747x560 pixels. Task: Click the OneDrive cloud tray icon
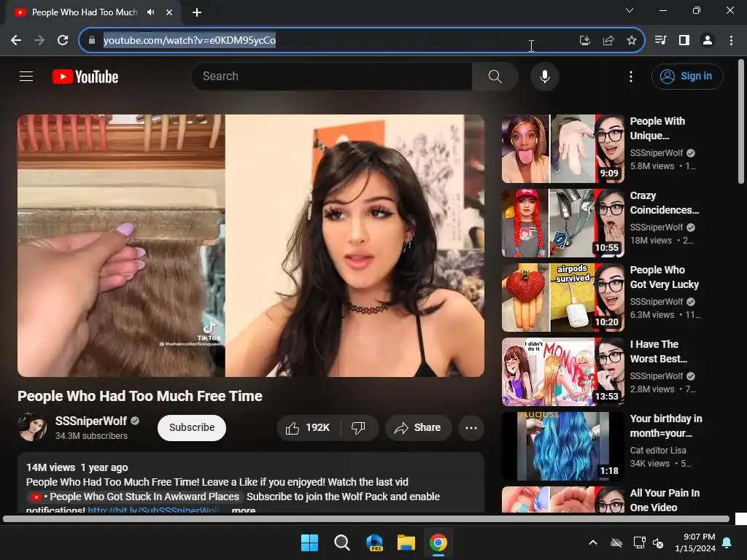point(616,542)
